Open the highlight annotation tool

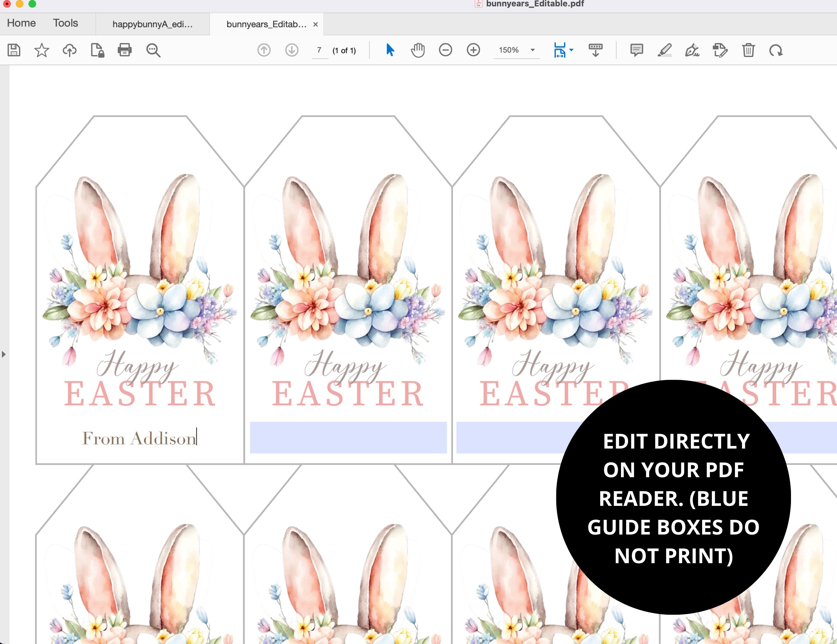click(665, 50)
